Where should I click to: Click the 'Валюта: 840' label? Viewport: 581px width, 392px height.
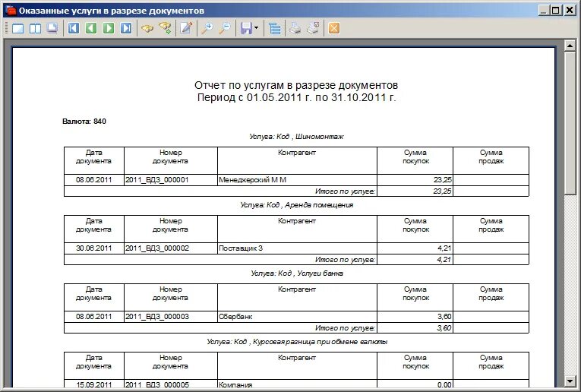[x=84, y=121]
